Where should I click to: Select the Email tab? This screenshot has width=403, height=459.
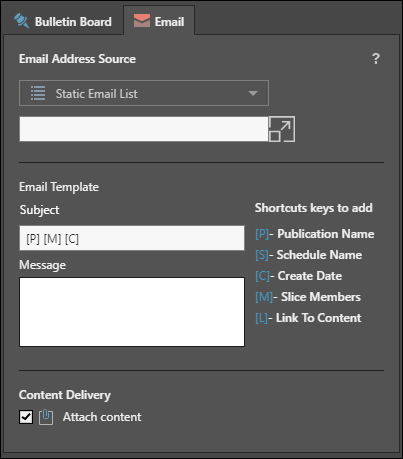click(x=159, y=21)
